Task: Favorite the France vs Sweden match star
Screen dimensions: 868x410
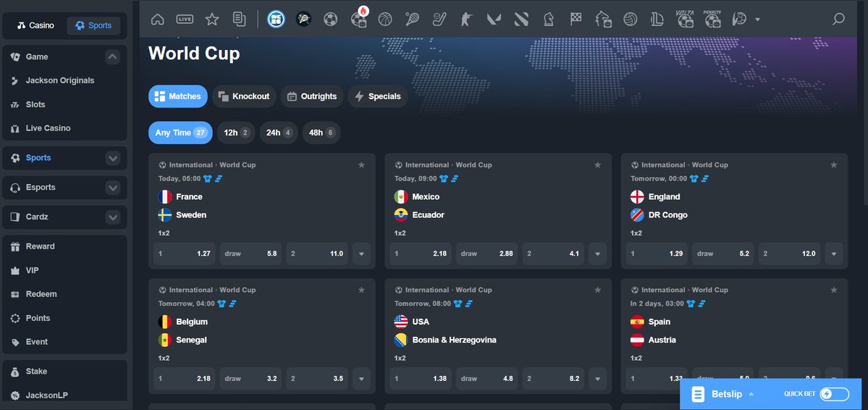Action: click(361, 165)
